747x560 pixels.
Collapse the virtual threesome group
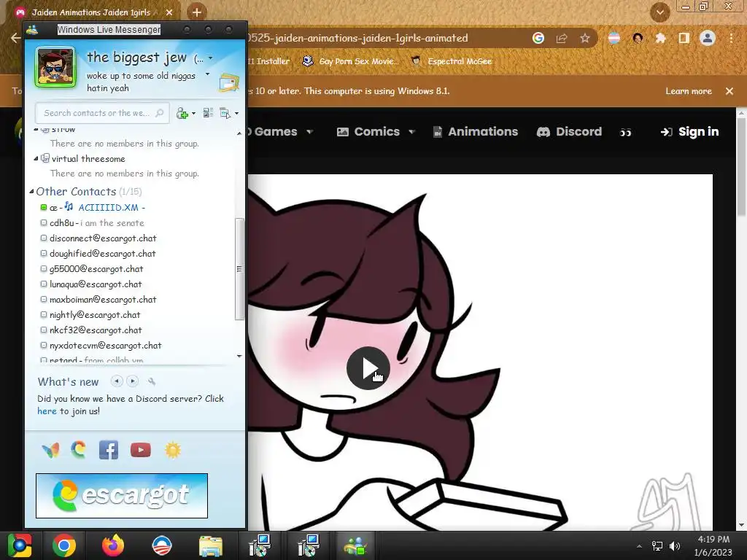coord(36,158)
